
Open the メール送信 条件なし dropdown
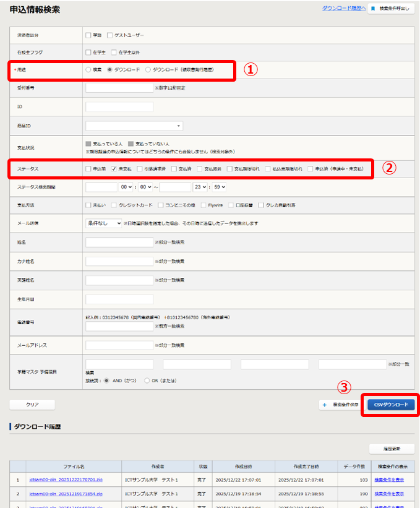103,223
